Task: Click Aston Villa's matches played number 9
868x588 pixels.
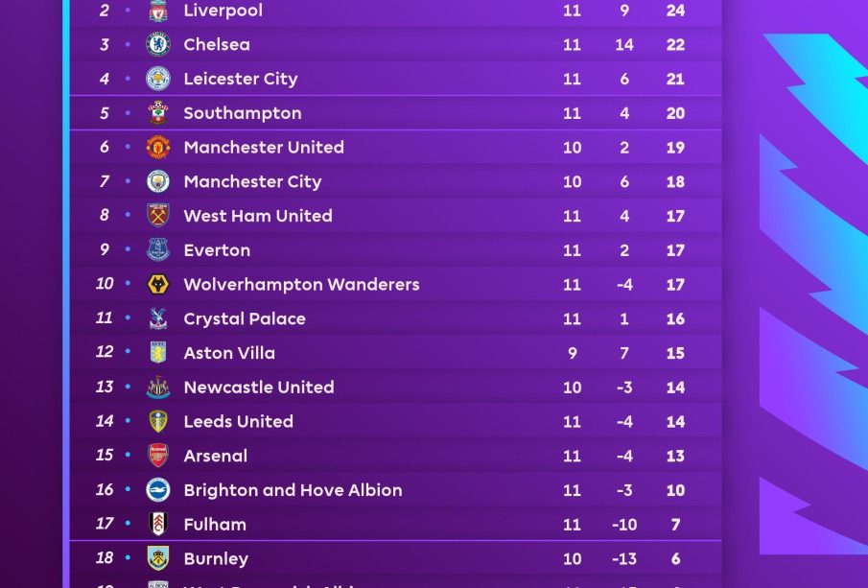Action: tap(573, 353)
